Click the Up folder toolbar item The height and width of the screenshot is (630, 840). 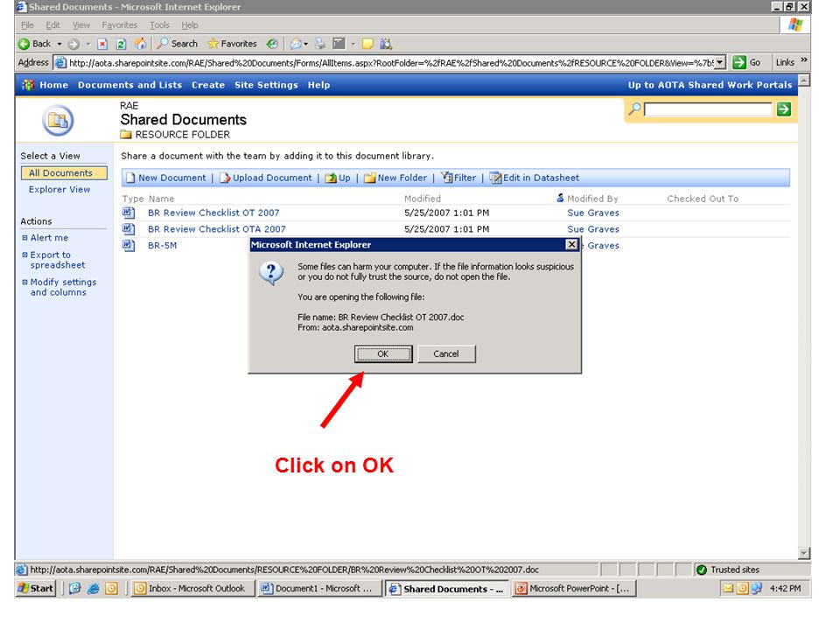[338, 178]
